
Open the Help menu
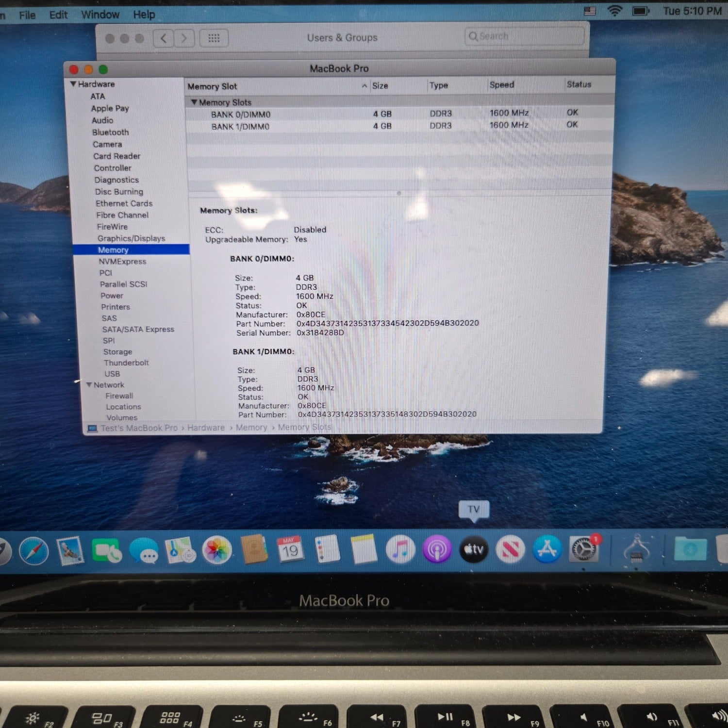[144, 15]
